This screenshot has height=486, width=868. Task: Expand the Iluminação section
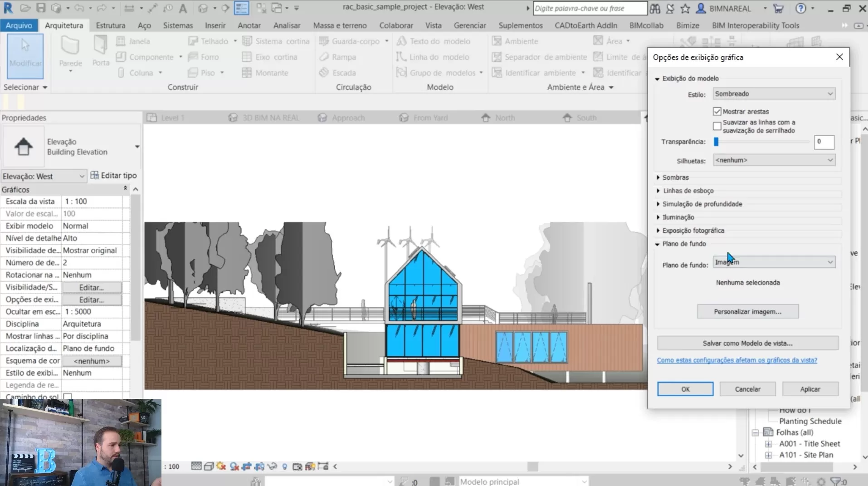(x=658, y=217)
